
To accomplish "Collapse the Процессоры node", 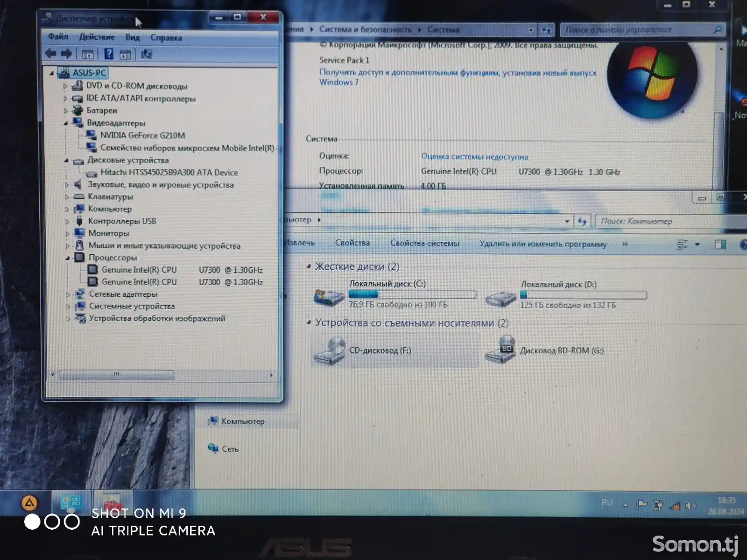I will tap(68, 258).
